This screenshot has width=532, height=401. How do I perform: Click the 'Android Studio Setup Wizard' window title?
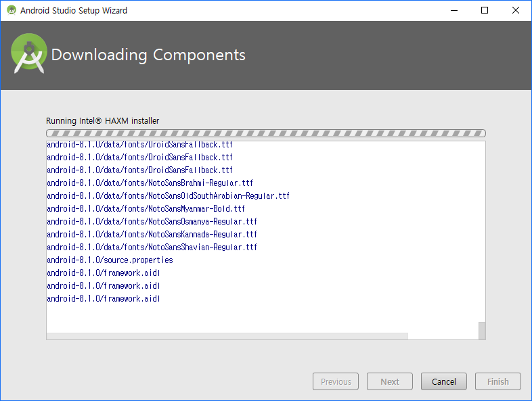[74, 11]
